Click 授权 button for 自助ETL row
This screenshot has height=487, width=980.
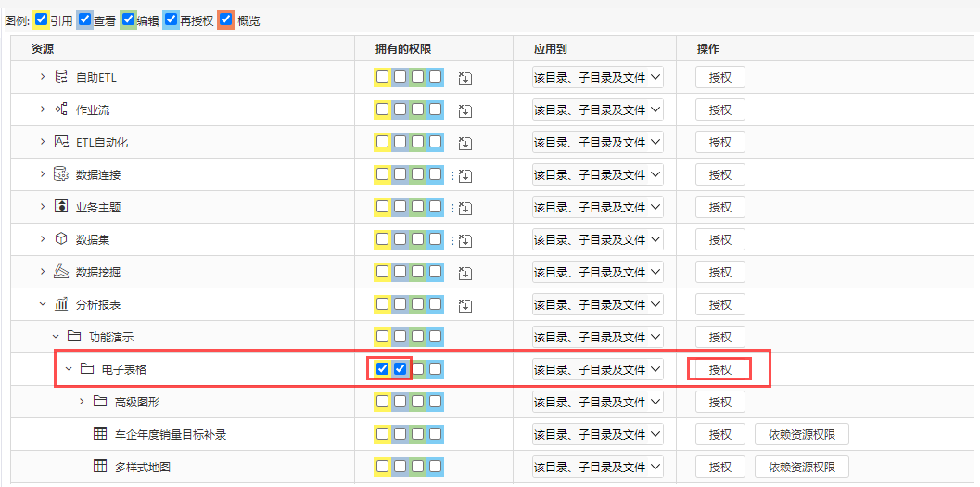point(720,78)
